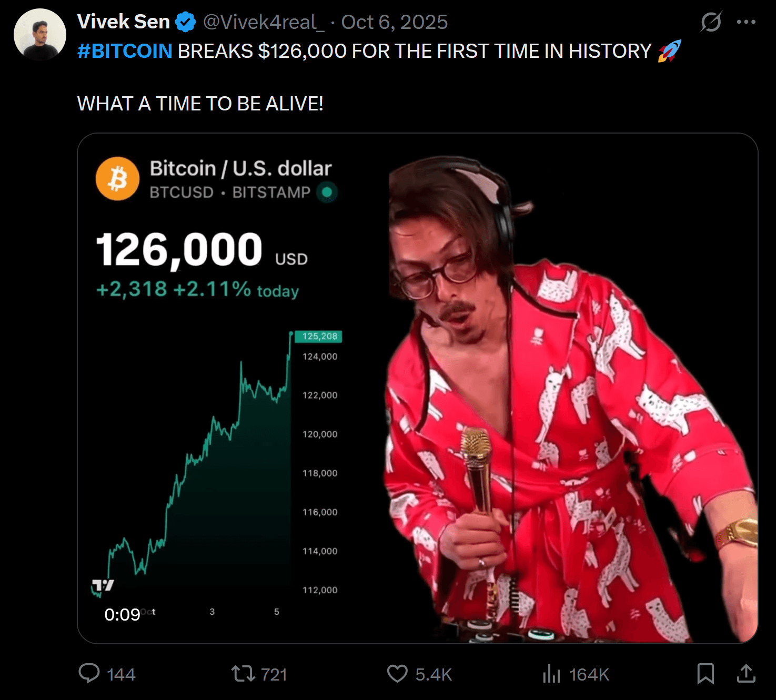The image size is (776, 700).
Task: Open the three-dot more menu
Action: pyautogui.click(x=746, y=22)
